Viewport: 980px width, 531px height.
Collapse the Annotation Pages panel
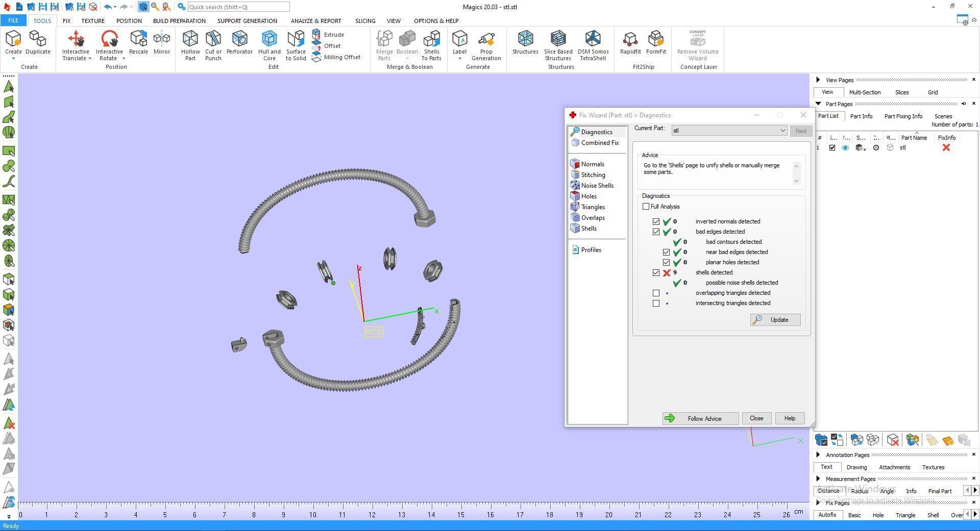point(818,455)
